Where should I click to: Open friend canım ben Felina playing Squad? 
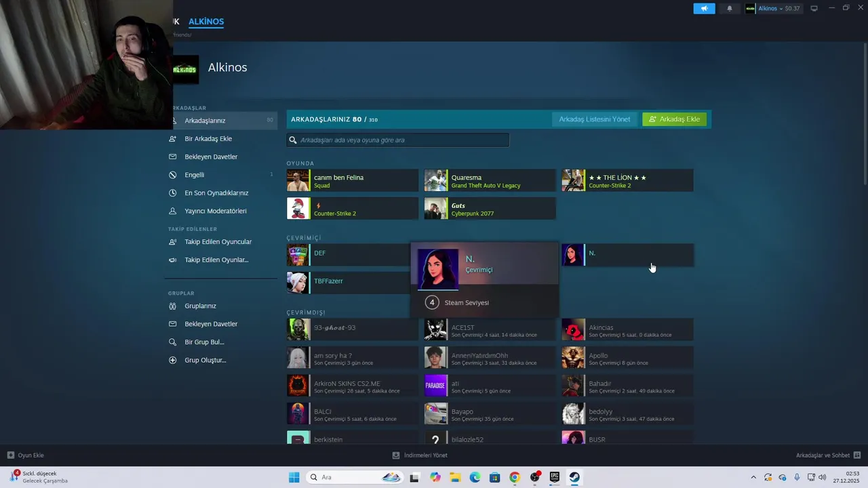click(x=353, y=181)
